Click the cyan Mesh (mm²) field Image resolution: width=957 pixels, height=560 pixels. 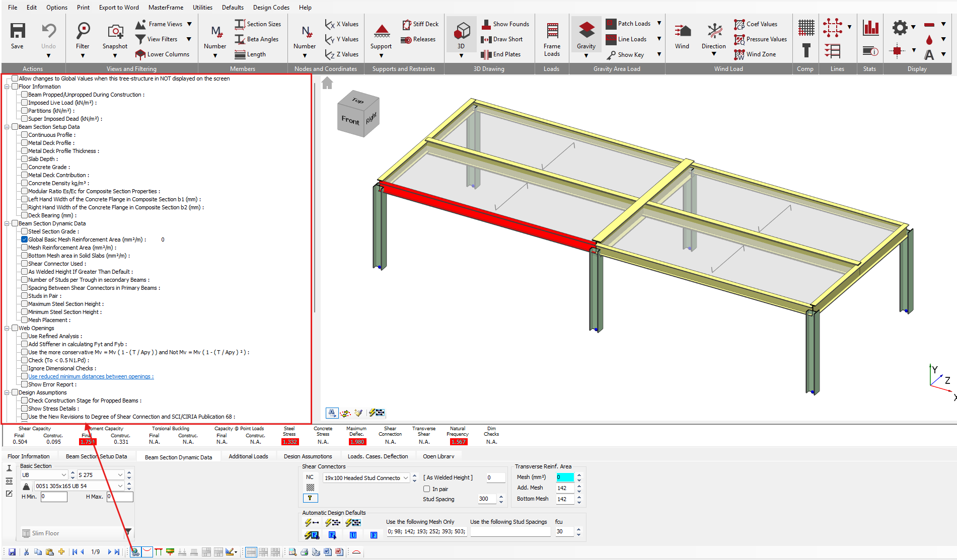tap(564, 477)
